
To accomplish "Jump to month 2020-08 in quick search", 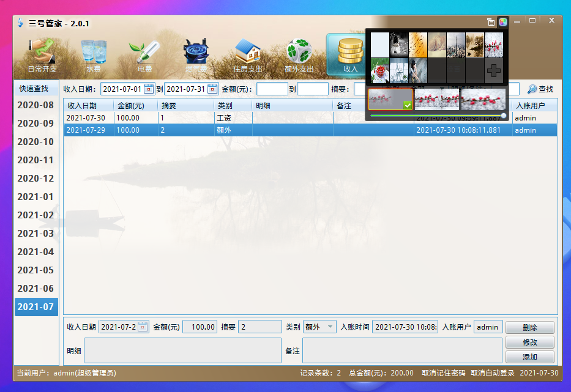I will [x=35, y=105].
